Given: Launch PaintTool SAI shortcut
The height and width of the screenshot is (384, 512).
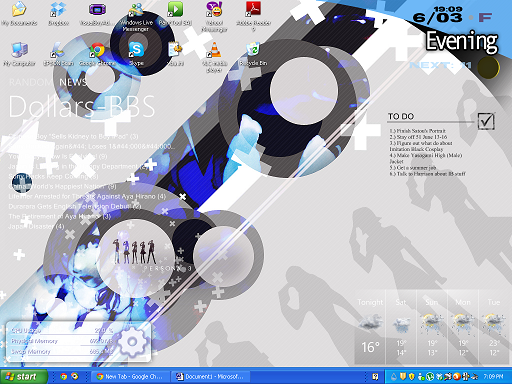Looking at the screenshot, I should click(175, 14).
